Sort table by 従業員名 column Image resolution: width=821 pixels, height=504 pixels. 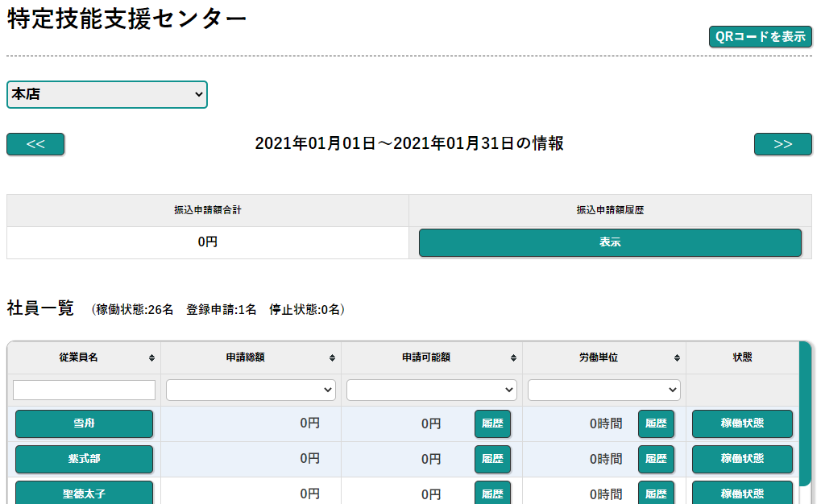(x=84, y=357)
